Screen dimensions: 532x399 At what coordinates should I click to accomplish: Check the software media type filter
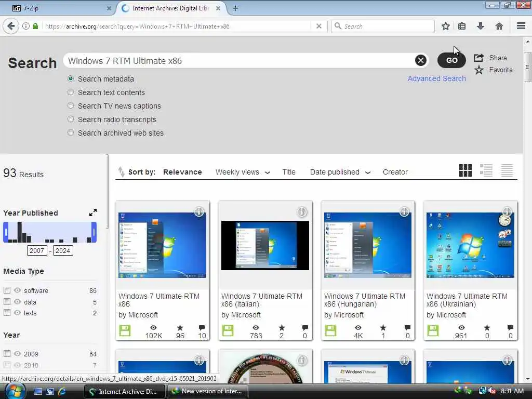pyautogui.click(x=7, y=290)
